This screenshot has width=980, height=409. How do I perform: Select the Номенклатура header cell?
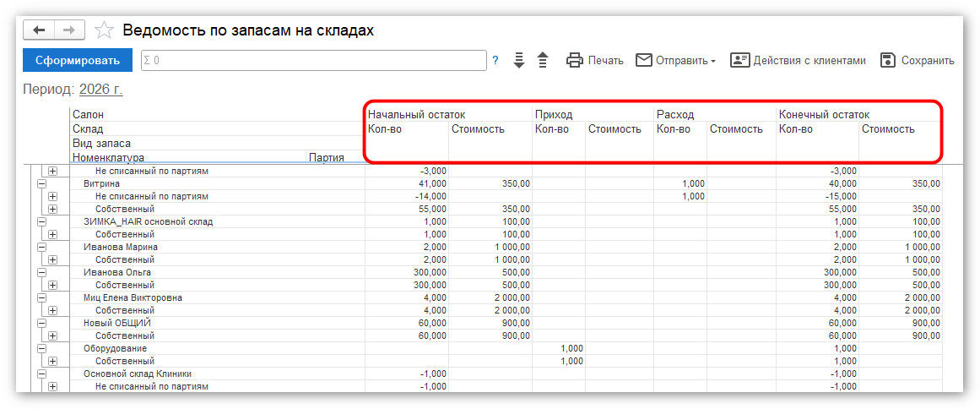188,157
